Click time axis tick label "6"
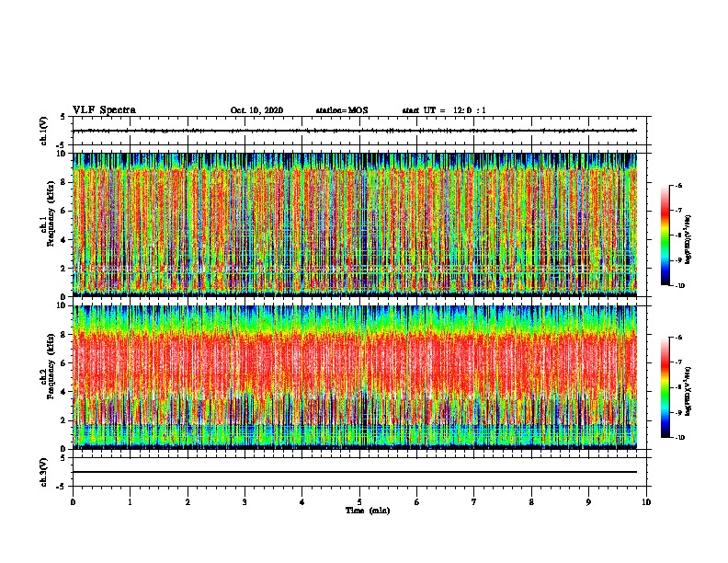The image size is (728, 563). point(417,501)
